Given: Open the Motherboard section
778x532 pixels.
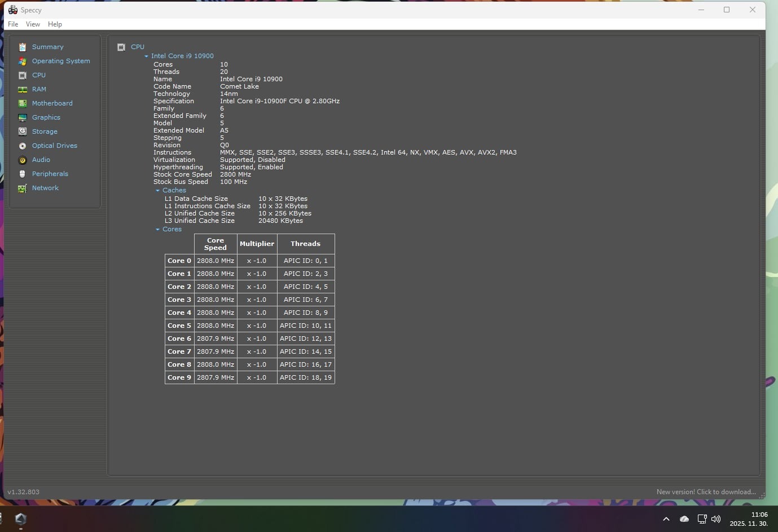Looking at the screenshot, I should pyautogui.click(x=52, y=103).
